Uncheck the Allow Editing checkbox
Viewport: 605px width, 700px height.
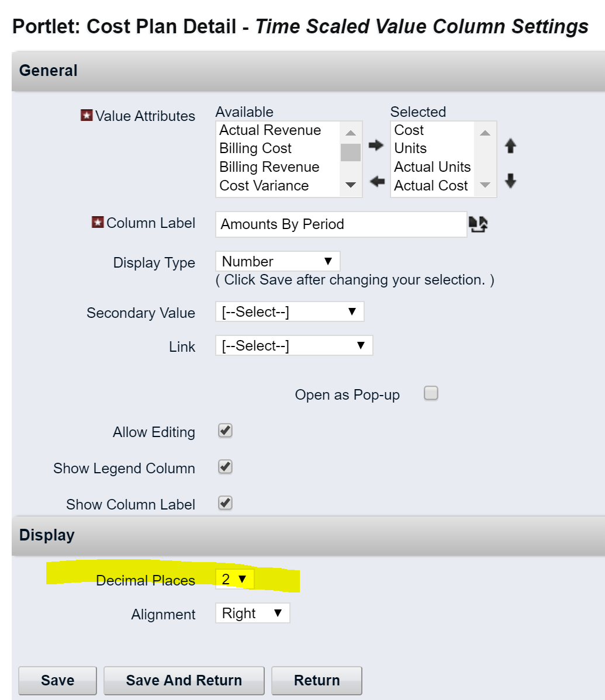[225, 431]
